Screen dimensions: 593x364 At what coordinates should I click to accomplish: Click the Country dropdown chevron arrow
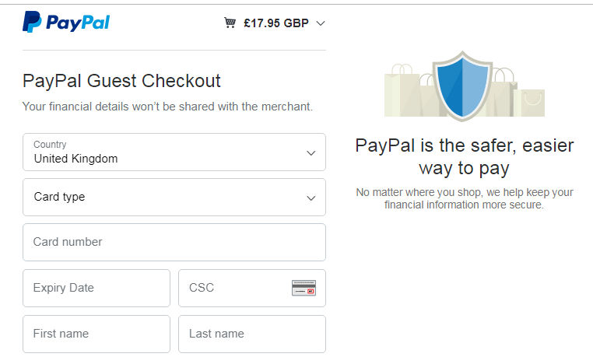tap(311, 152)
